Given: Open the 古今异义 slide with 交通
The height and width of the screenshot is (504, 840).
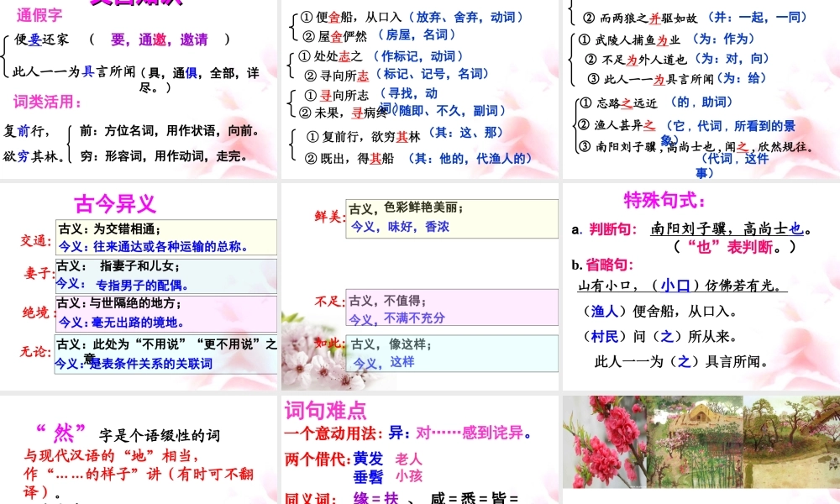Looking at the screenshot, I should coord(139,286).
